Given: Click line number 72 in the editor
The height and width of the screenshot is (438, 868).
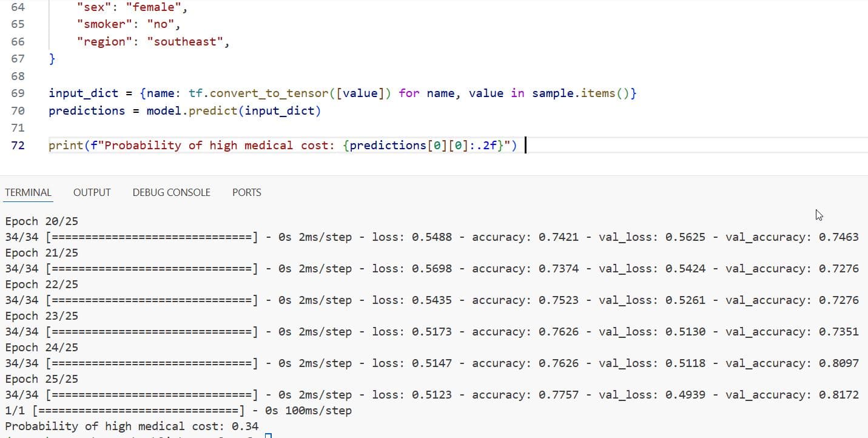Looking at the screenshot, I should (x=18, y=145).
